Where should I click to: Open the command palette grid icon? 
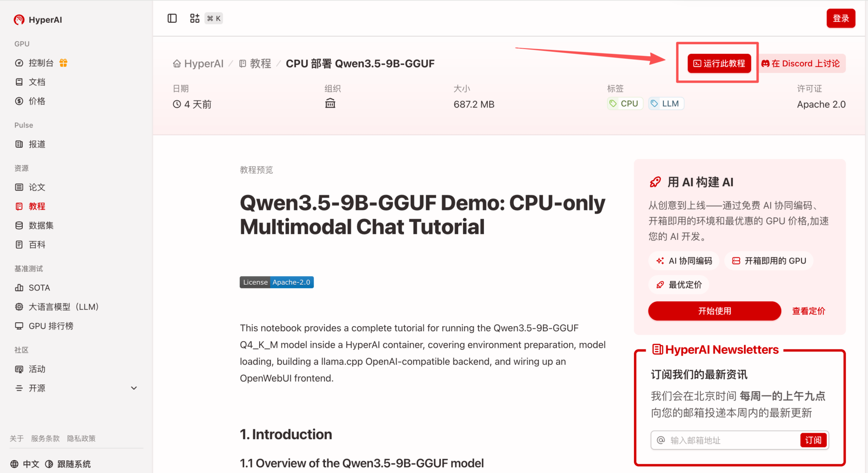pyautogui.click(x=195, y=18)
